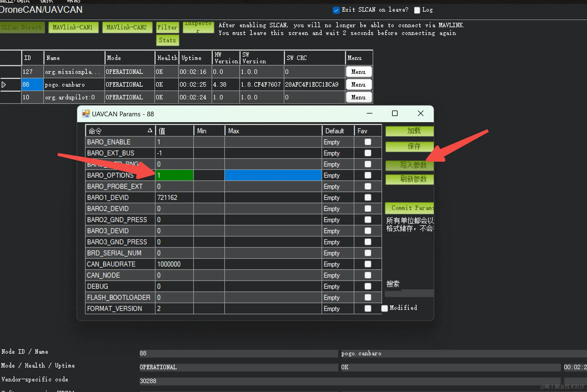Select the MAVlink-CAN2 connection button
The height and width of the screenshot is (392, 587).
127,27
